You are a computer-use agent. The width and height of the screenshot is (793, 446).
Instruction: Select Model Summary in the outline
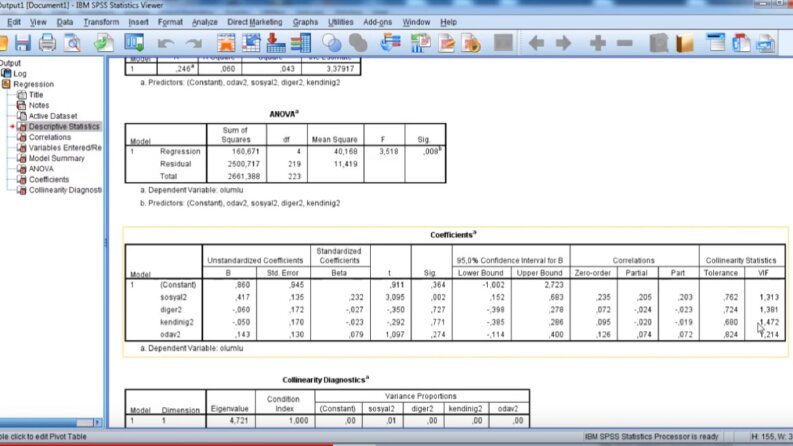point(57,159)
